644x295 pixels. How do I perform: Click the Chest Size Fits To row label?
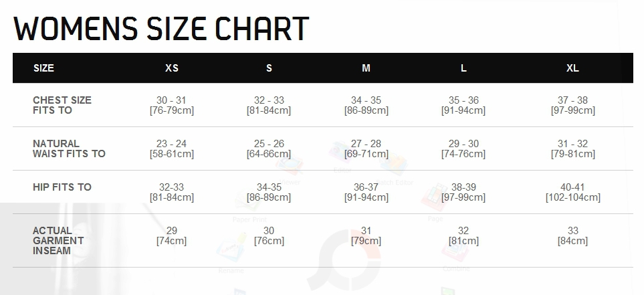[62, 105]
